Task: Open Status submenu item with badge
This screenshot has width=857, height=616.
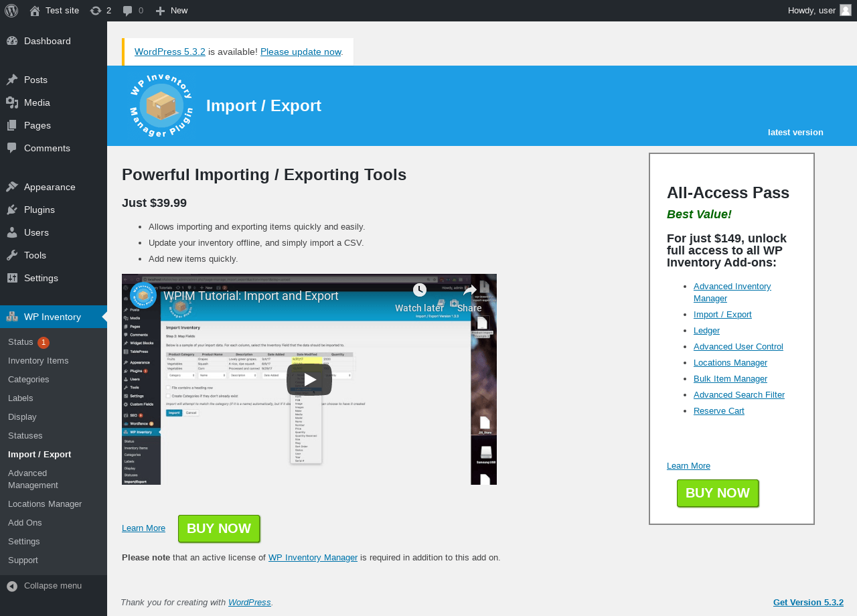Action: pos(54,342)
